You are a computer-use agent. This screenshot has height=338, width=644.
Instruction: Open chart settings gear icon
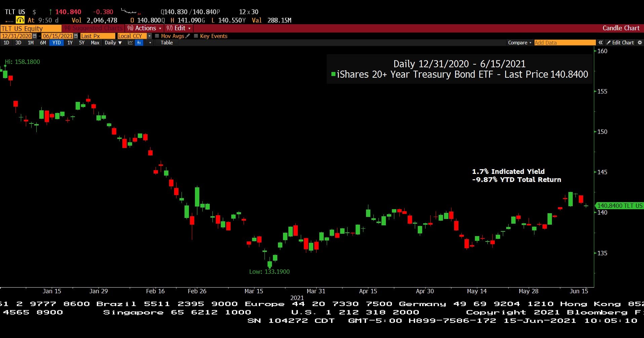point(640,43)
